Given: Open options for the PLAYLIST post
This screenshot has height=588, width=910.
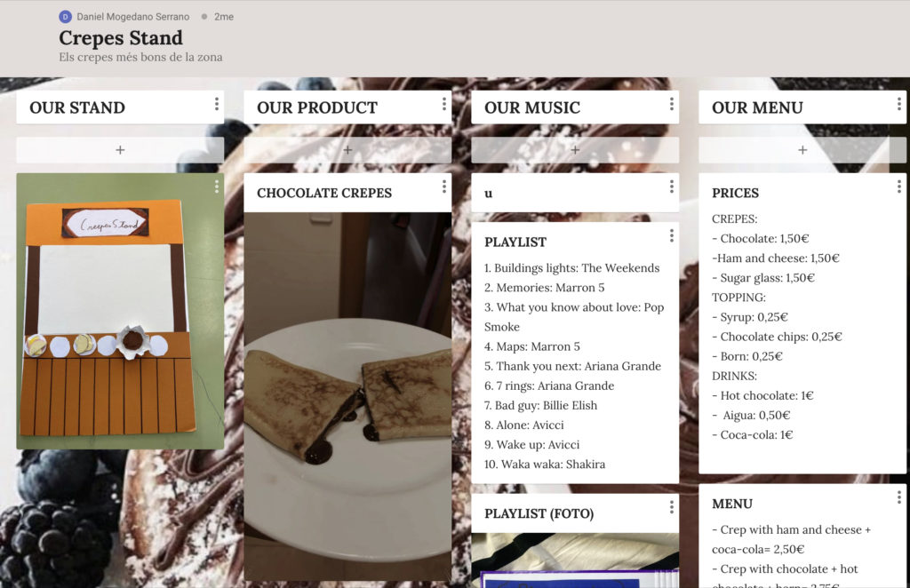Looking at the screenshot, I should pos(672,235).
